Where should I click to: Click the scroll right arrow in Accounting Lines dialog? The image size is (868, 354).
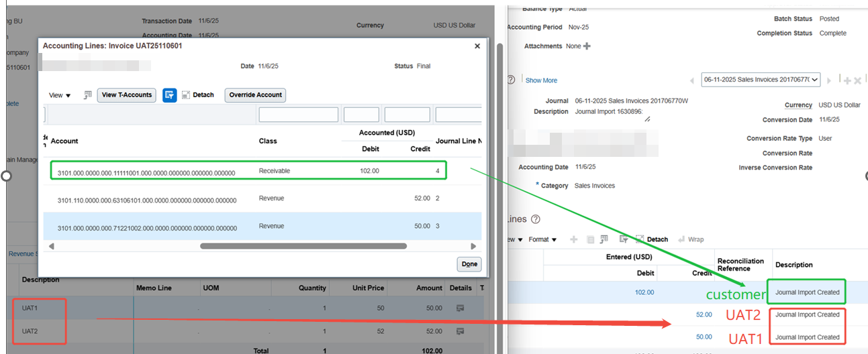473,246
